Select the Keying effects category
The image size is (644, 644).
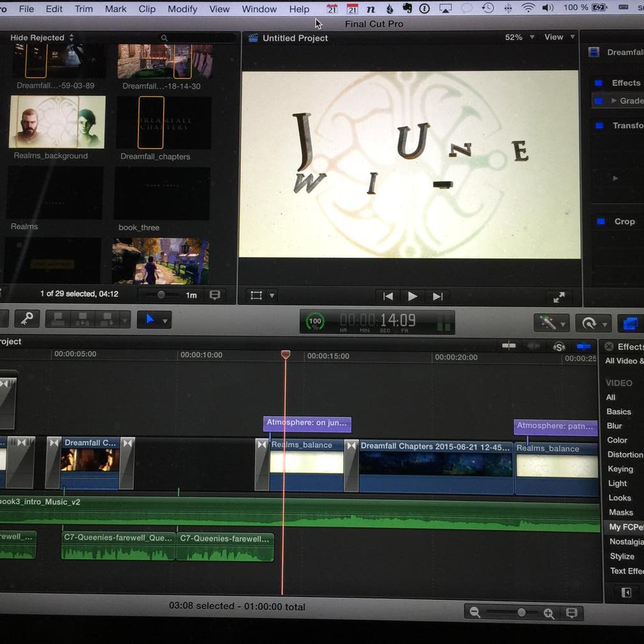[620, 469]
